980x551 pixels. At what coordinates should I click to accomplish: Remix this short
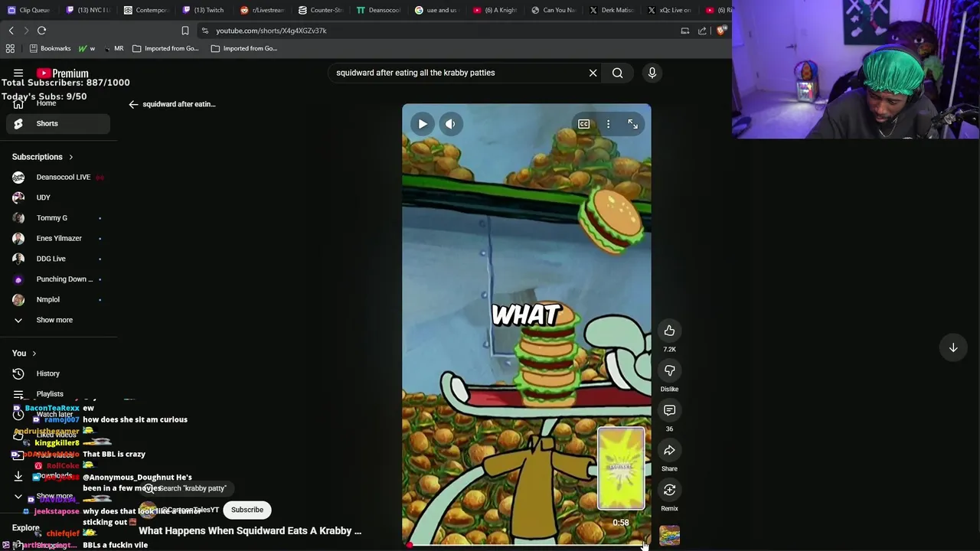(669, 490)
